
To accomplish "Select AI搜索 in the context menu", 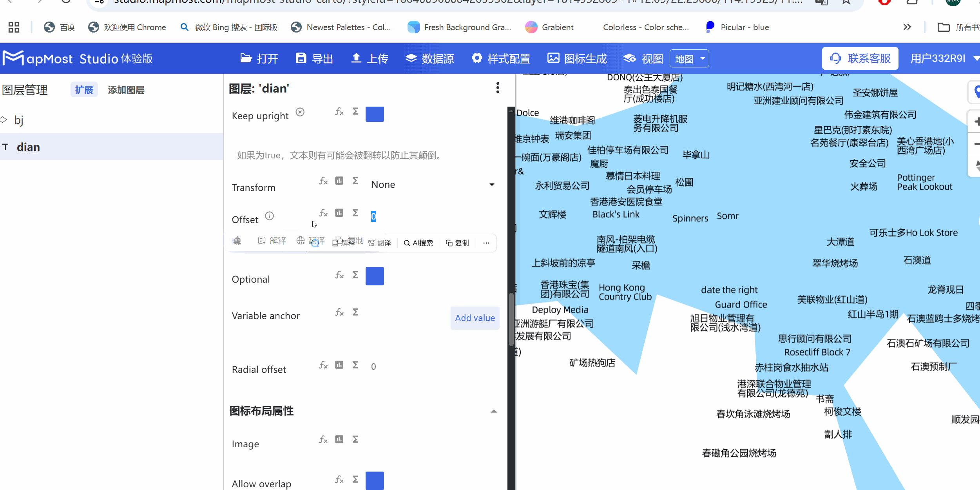I will pyautogui.click(x=418, y=243).
